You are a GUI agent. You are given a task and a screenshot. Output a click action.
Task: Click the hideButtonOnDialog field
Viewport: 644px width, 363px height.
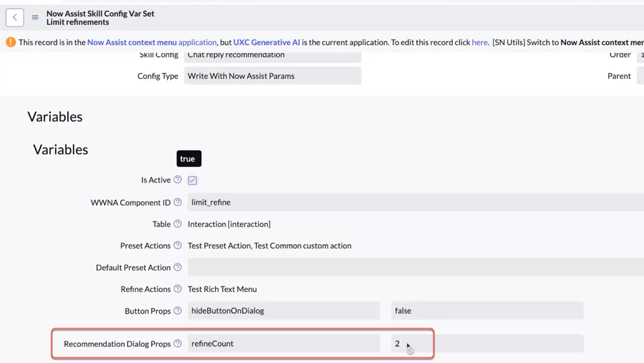pos(284,311)
